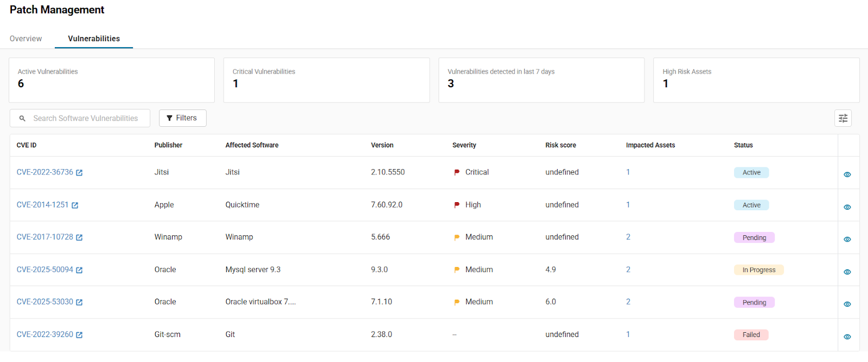Click impacted assets count for Jitsi row
This screenshot has width=868, height=362.
[628, 172]
